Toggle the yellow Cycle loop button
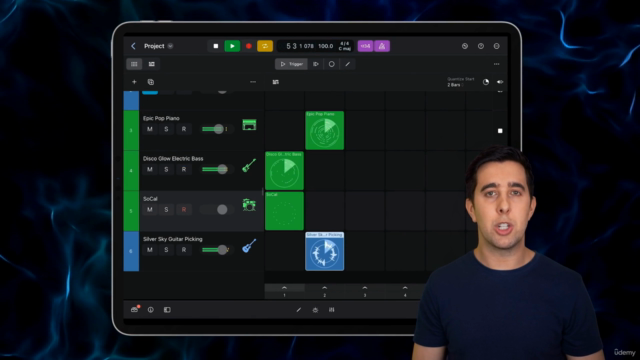 pyautogui.click(x=265, y=46)
